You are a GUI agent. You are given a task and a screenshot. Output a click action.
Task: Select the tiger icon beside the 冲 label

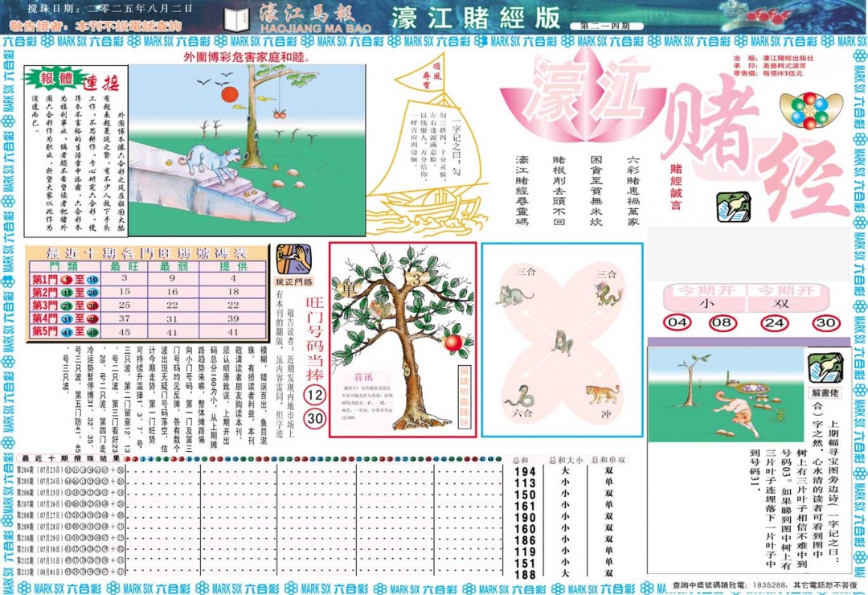[x=602, y=393]
